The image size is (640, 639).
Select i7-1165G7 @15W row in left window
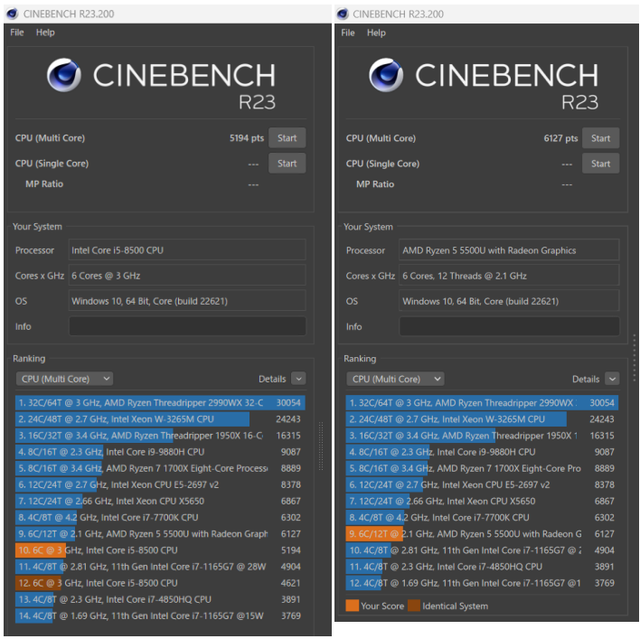[x=160, y=615]
